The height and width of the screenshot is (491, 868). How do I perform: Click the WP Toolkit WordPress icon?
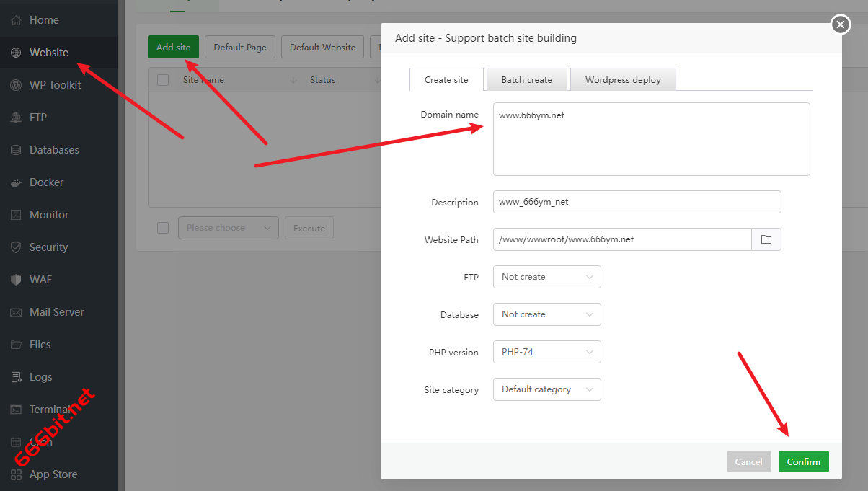16,85
